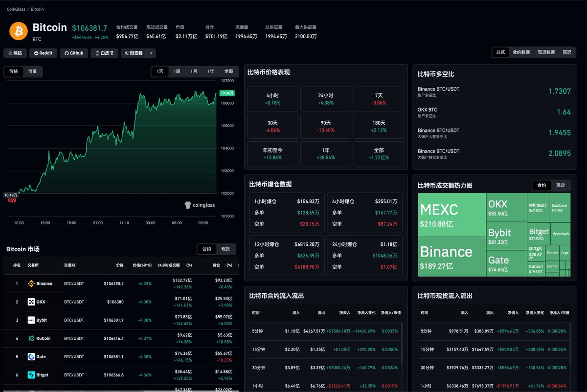Open the 白皮书 whitepaper button
The image size is (587, 392).
(x=104, y=53)
